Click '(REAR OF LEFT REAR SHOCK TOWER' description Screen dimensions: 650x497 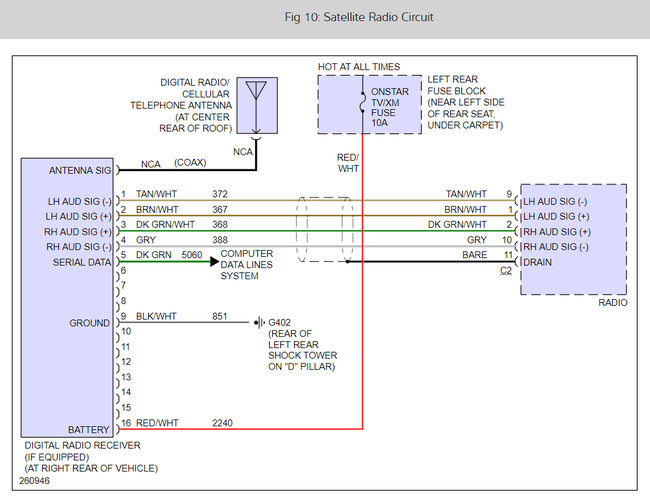[x=303, y=350]
